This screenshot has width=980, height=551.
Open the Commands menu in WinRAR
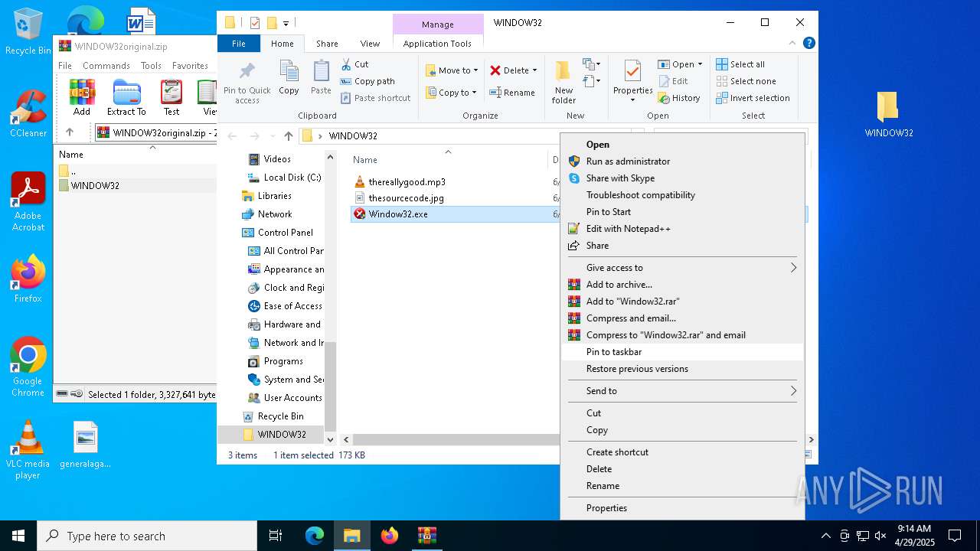[106, 66]
